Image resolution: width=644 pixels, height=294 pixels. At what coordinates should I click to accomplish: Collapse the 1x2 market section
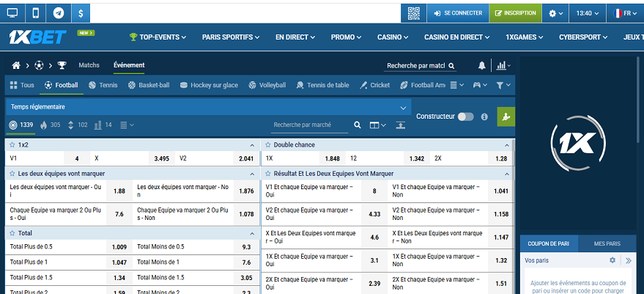tap(252, 145)
